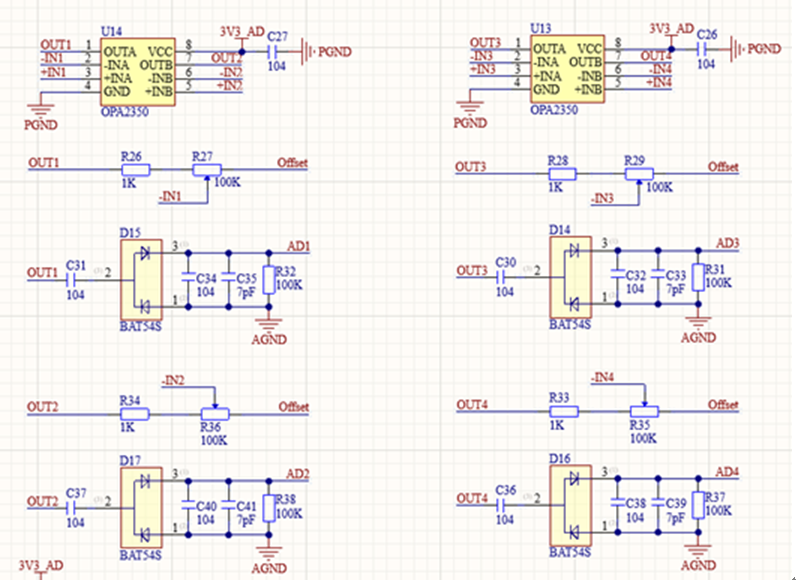Image resolution: width=796 pixels, height=580 pixels.
Task: Click the AD3 net label
Action: (727, 243)
